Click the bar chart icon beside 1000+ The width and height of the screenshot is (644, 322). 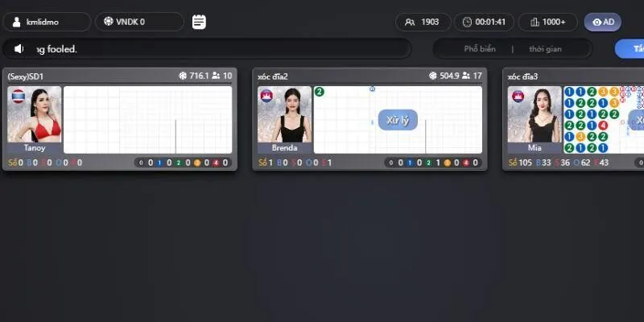[535, 23]
